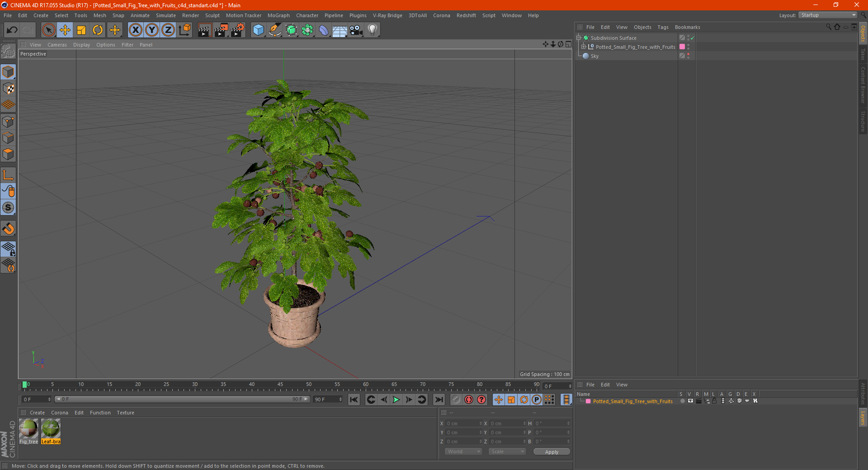Open the Simulate menu
Image resolution: width=868 pixels, height=470 pixels.
tap(166, 15)
